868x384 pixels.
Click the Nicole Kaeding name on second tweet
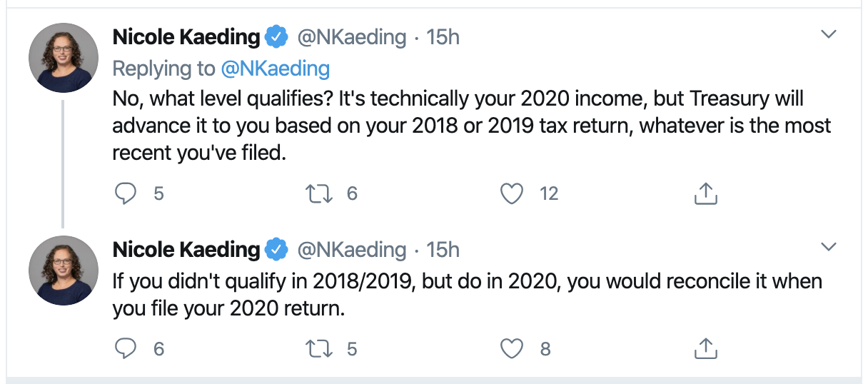pos(186,249)
